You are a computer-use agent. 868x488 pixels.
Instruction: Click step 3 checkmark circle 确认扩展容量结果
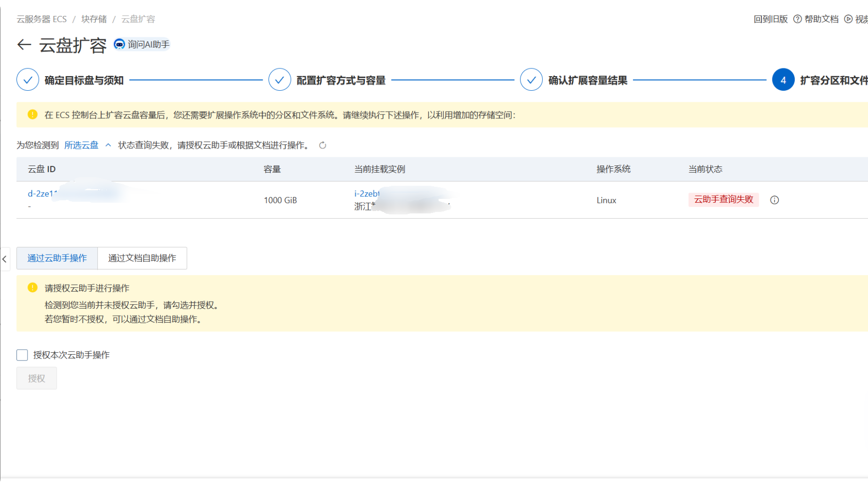pyautogui.click(x=531, y=80)
